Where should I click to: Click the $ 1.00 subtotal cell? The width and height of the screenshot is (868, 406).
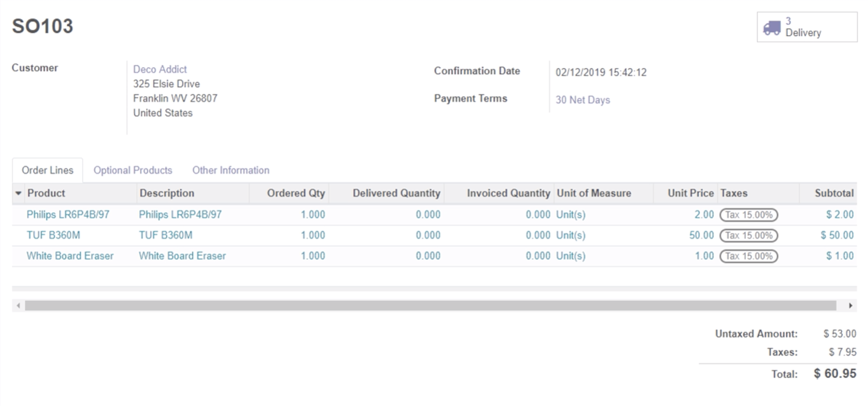pos(840,256)
